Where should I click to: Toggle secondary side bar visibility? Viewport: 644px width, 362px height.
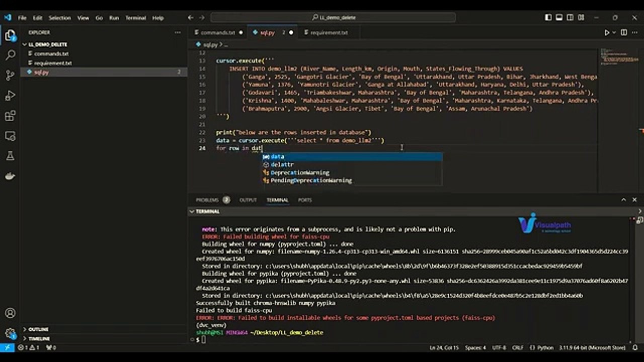tap(570, 18)
